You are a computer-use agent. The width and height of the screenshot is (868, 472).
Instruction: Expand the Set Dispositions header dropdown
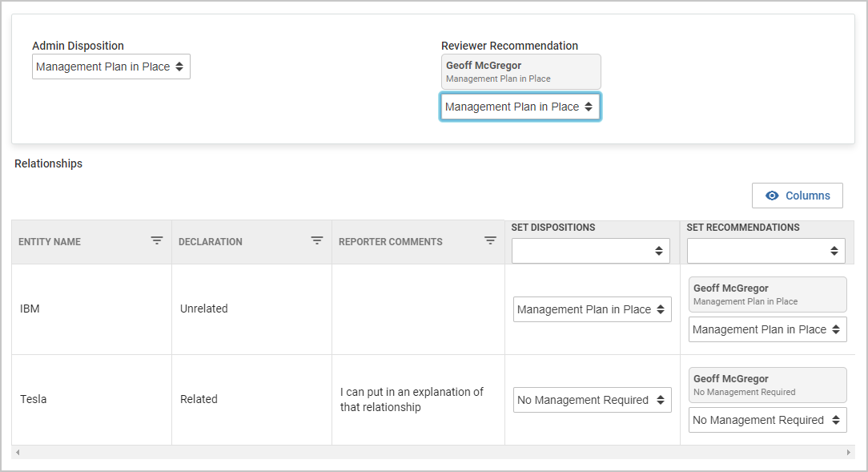point(590,251)
